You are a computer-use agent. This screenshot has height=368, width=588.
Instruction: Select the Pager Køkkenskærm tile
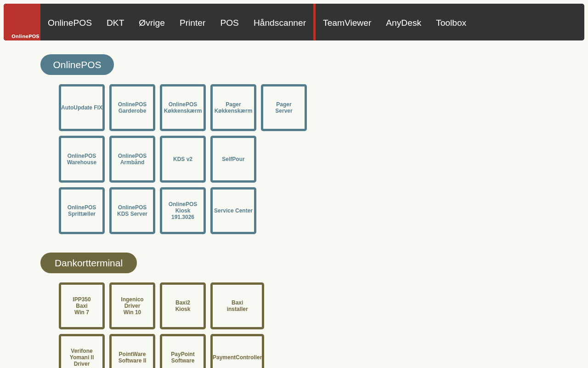tap(233, 108)
